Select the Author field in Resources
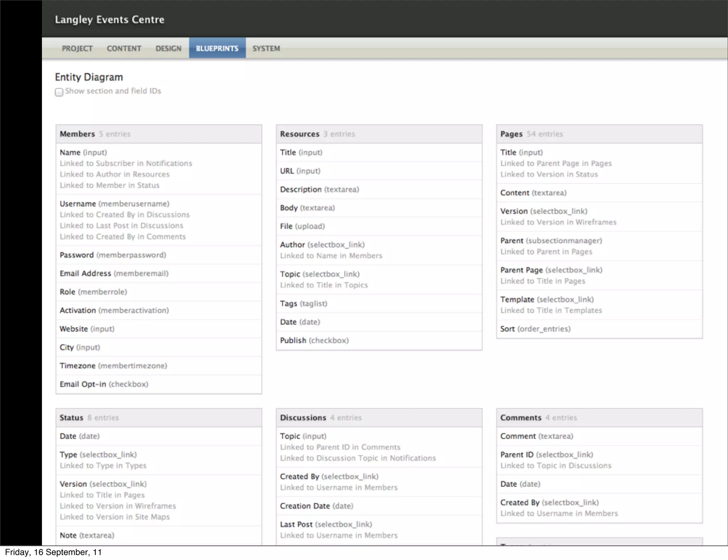The height and width of the screenshot is (560, 728). [293, 244]
